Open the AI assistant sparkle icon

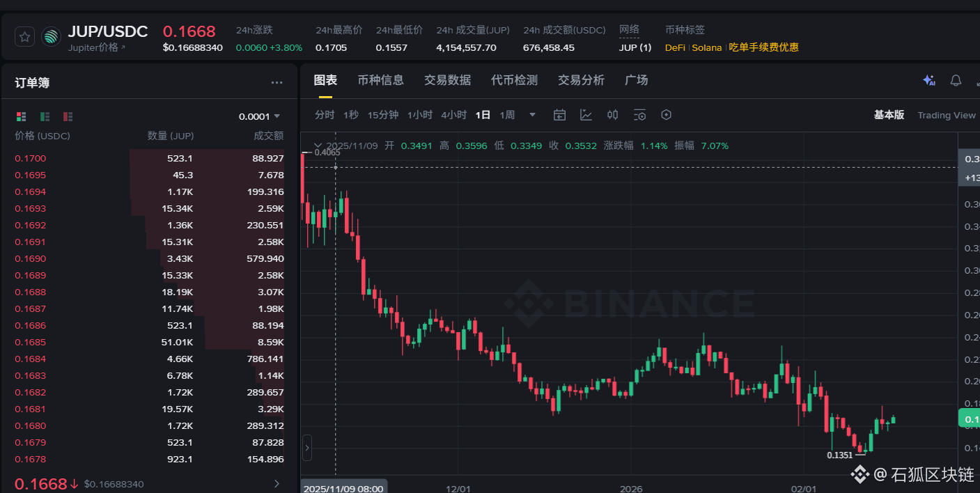click(x=928, y=80)
